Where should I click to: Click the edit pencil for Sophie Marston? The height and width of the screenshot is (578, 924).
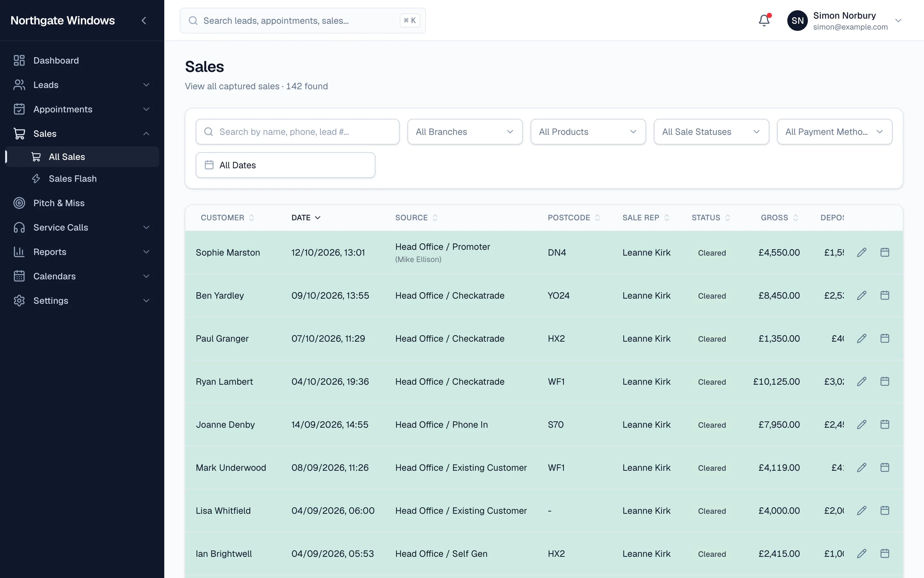point(862,252)
